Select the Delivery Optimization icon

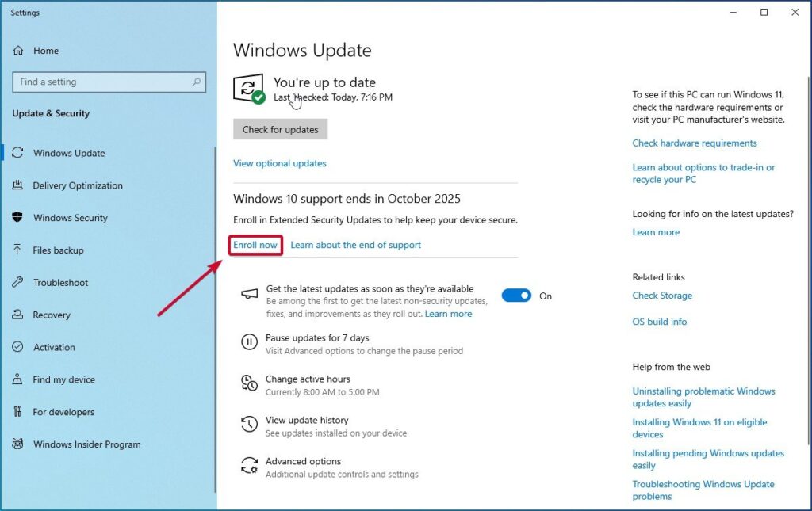click(x=18, y=185)
